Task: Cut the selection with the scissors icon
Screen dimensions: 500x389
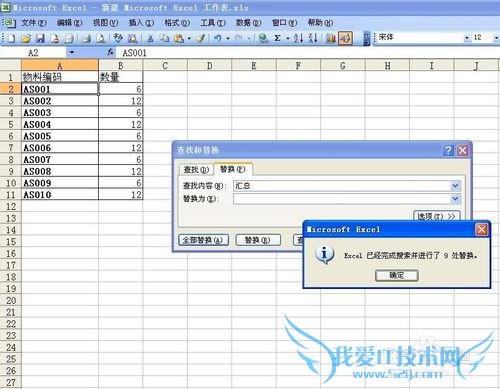Action: (150, 38)
